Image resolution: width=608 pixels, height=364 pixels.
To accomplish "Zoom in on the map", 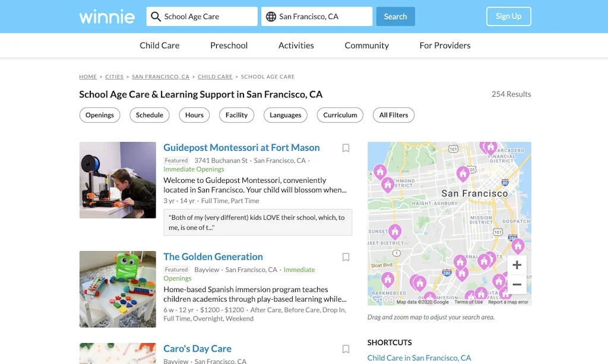I will [517, 265].
